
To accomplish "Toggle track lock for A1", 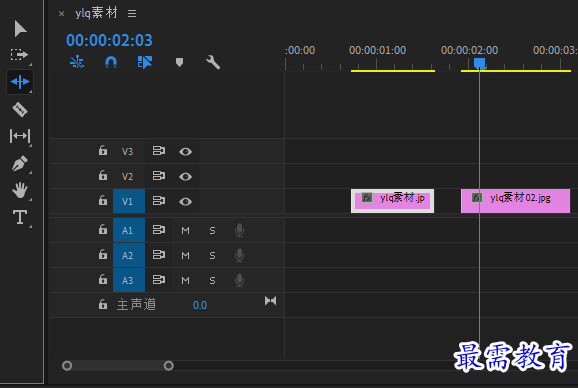I will click(103, 230).
